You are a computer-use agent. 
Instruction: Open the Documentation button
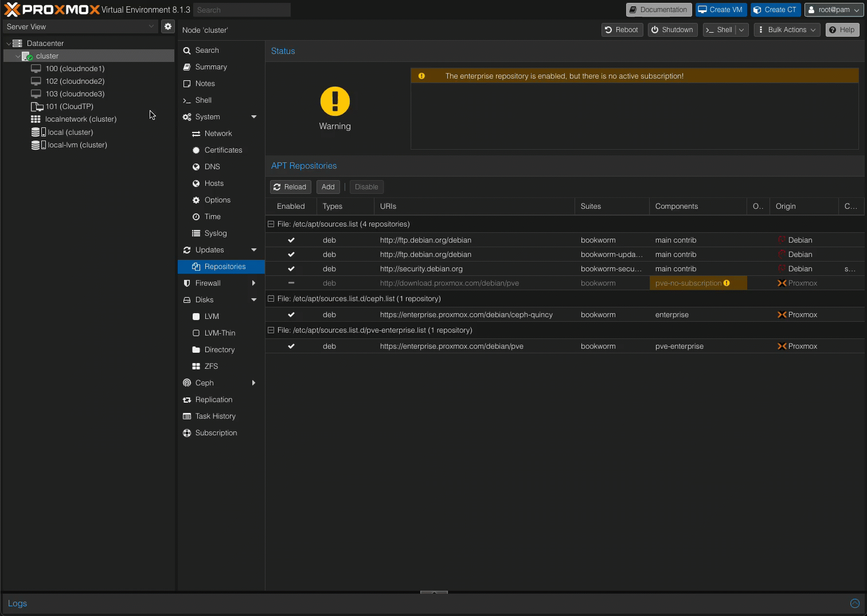pyautogui.click(x=658, y=10)
